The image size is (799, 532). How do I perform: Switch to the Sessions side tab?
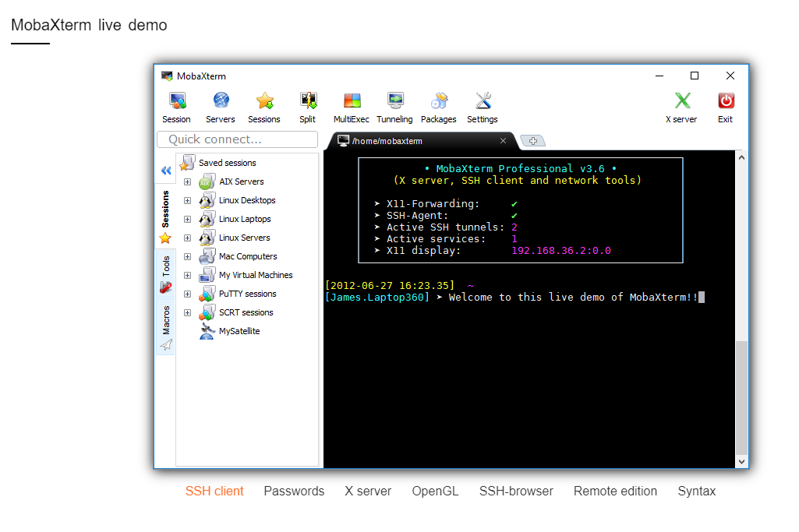[165, 216]
